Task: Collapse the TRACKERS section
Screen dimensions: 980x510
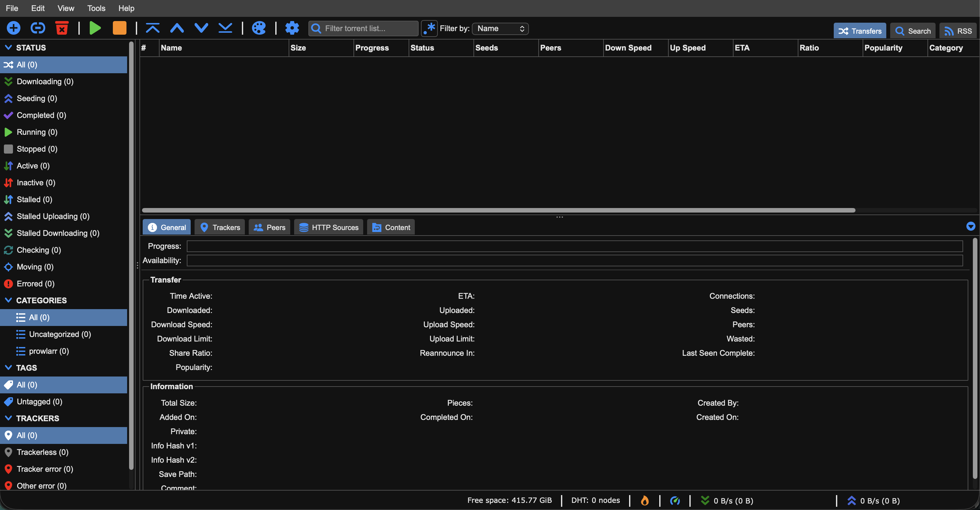Action: [x=8, y=418]
